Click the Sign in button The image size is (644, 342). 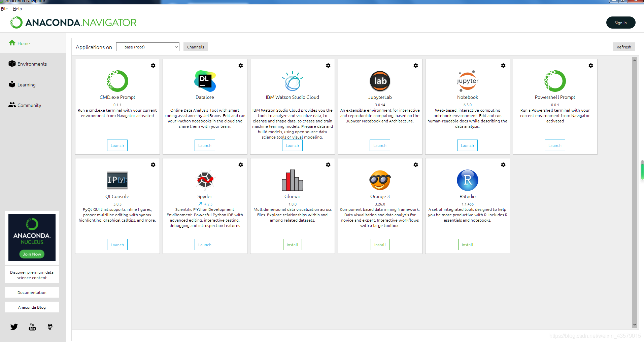pyautogui.click(x=621, y=23)
